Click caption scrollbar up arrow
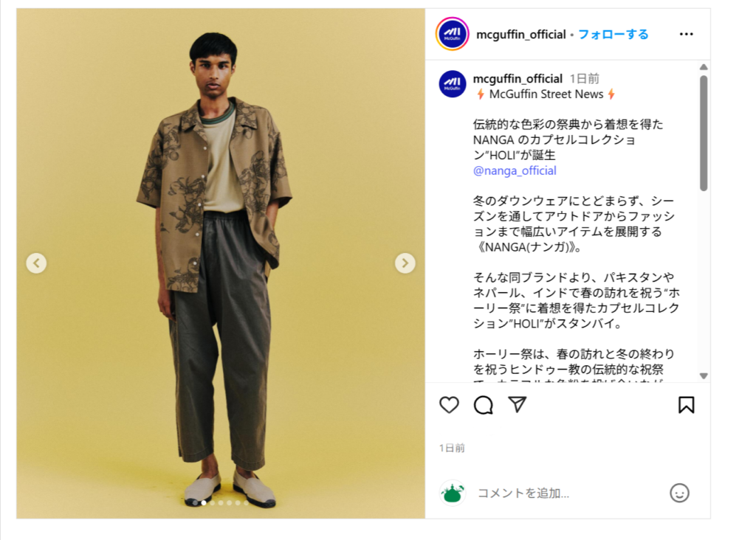The width and height of the screenshot is (756, 540). click(x=704, y=67)
